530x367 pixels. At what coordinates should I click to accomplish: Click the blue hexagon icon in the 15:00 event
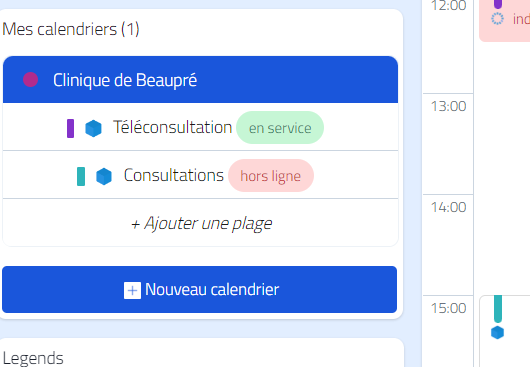point(498,333)
